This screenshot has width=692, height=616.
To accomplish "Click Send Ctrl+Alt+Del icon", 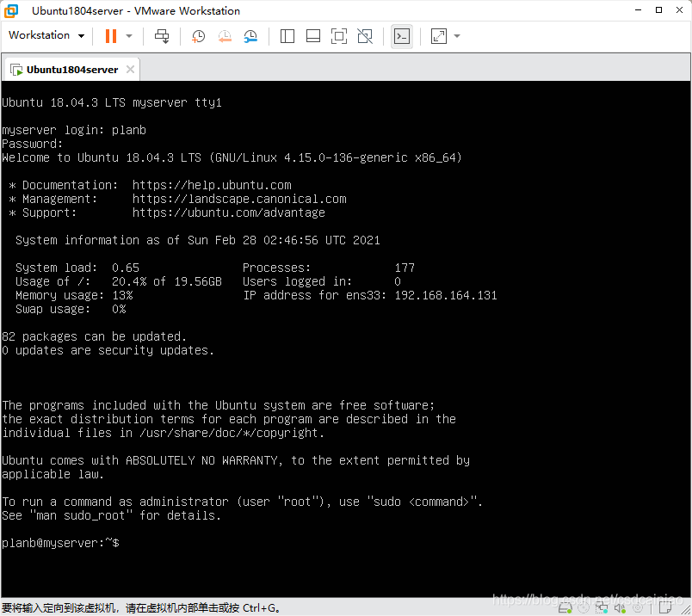I will pos(162,36).
